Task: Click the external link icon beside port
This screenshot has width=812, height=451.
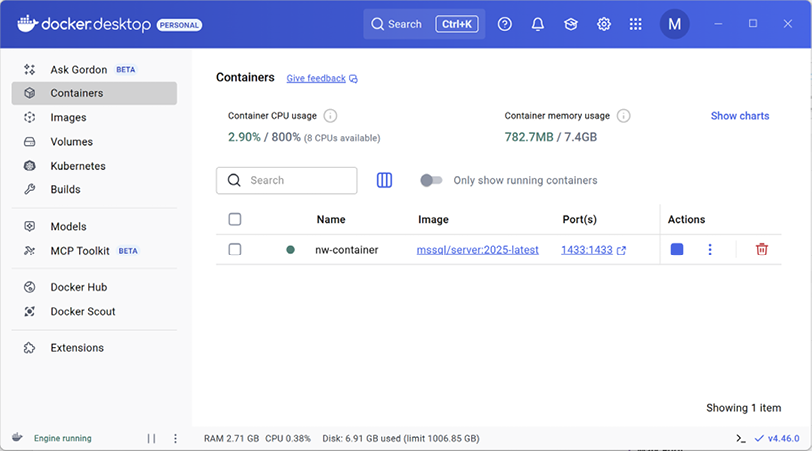Action: 621,251
